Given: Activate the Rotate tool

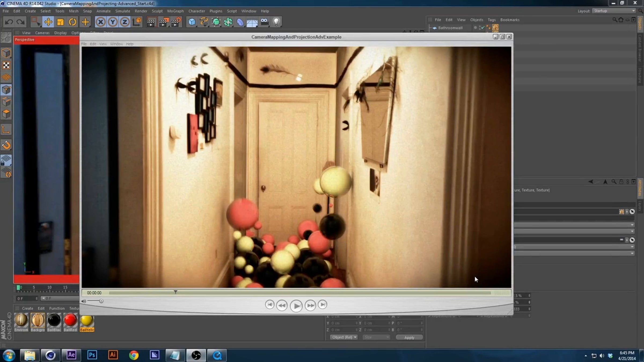Looking at the screenshot, I should 72,22.
